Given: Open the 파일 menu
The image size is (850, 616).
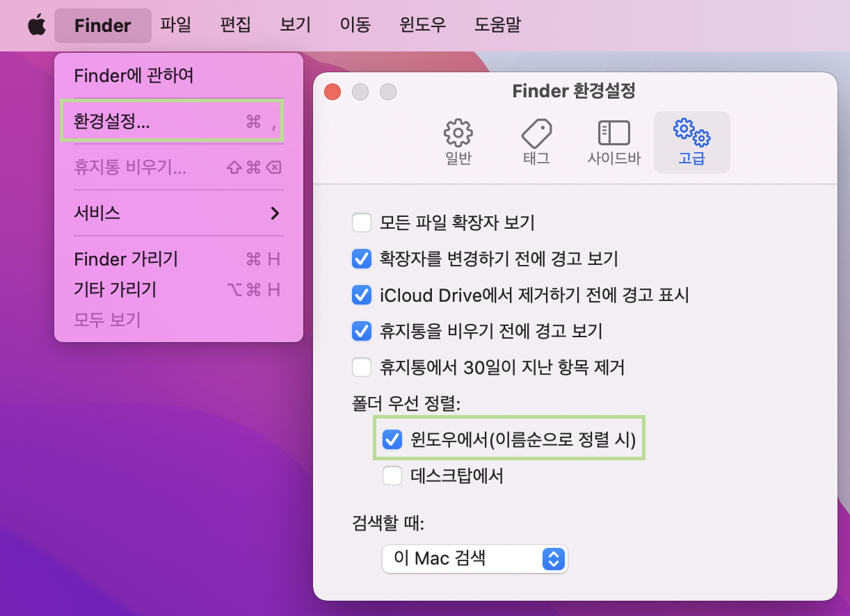Looking at the screenshot, I should pos(176,26).
